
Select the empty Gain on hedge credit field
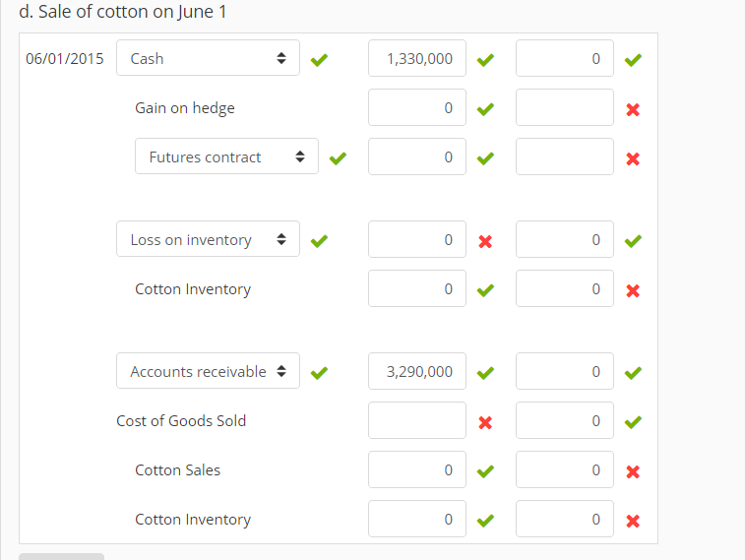pyautogui.click(x=565, y=108)
